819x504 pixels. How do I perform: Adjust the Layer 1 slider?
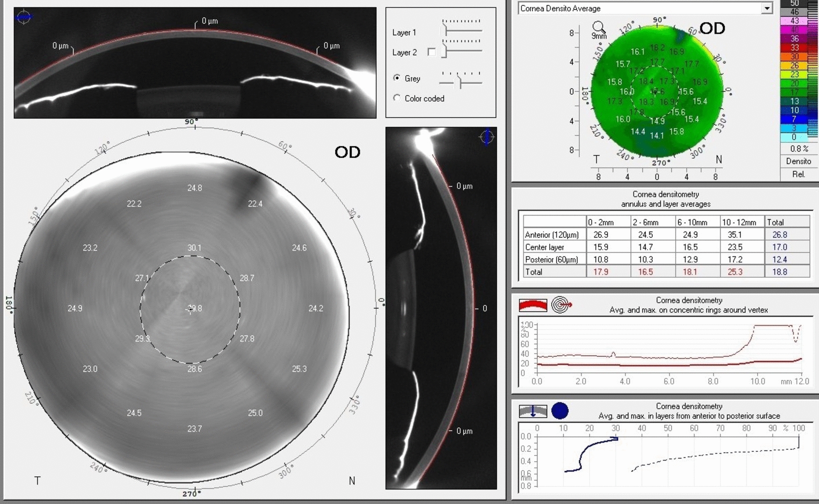click(461, 28)
